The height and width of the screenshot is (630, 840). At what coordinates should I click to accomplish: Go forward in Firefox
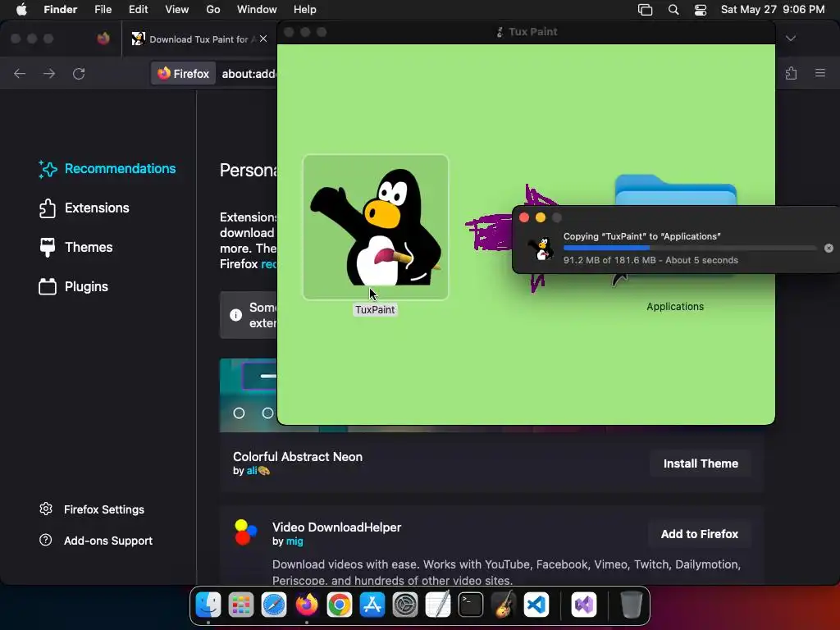(49, 73)
